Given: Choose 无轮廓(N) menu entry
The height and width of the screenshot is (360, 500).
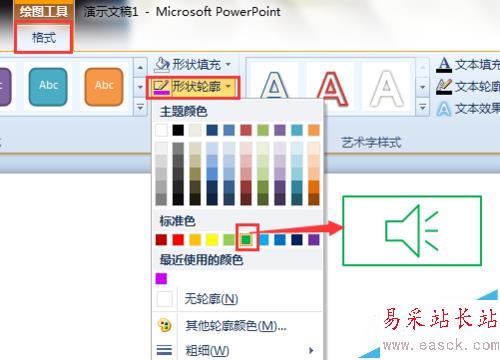Looking at the screenshot, I should pos(237,299).
